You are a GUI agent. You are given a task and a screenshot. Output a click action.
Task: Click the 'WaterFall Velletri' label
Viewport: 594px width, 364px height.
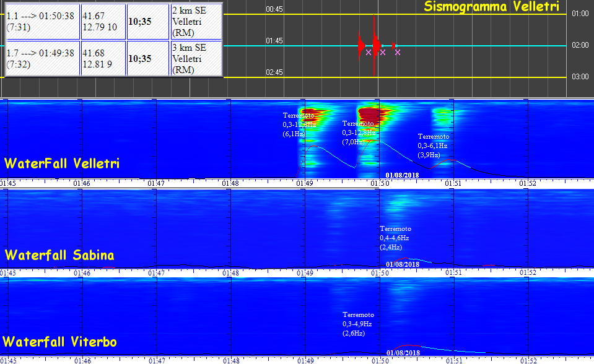click(62, 163)
